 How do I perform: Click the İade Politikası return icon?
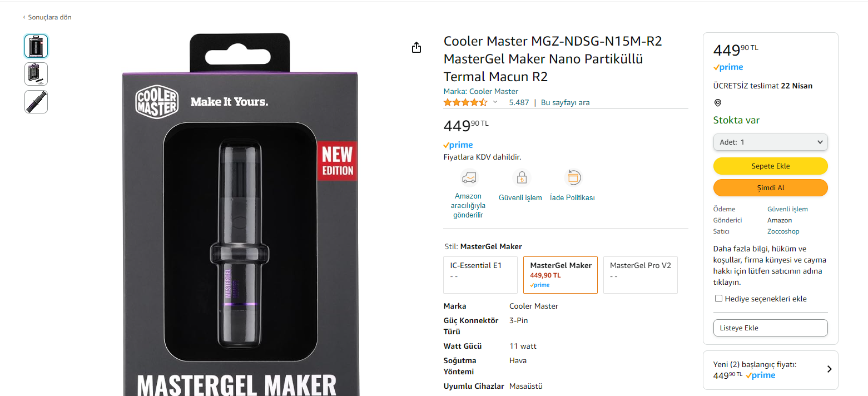click(573, 178)
